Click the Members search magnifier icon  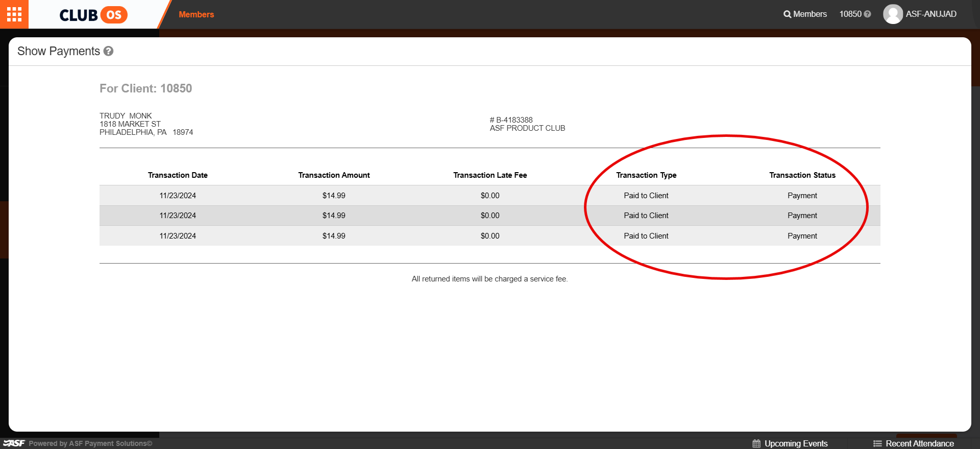[x=787, y=14]
